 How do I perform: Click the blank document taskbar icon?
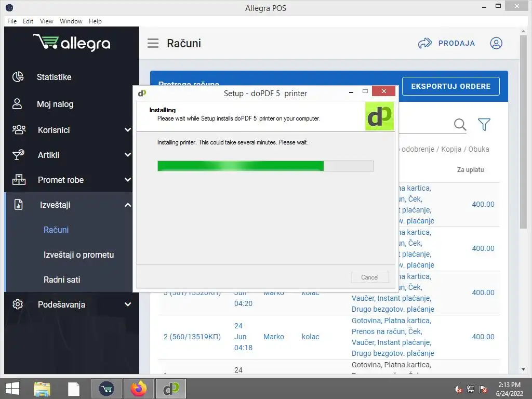(x=74, y=389)
